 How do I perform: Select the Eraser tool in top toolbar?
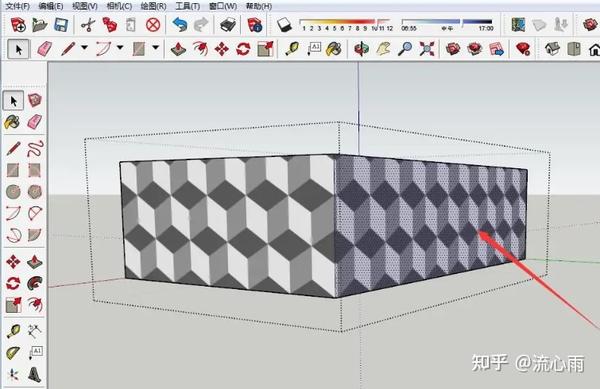(x=45, y=49)
